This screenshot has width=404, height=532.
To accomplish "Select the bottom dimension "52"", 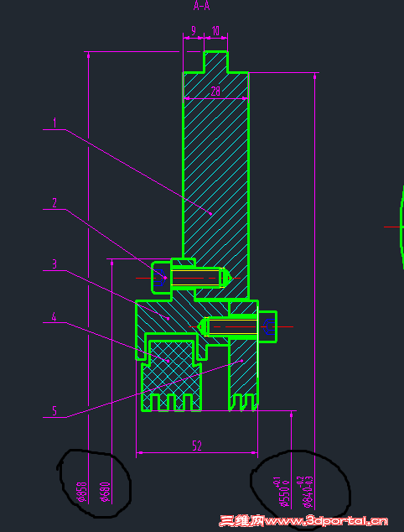I will (197, 446).
